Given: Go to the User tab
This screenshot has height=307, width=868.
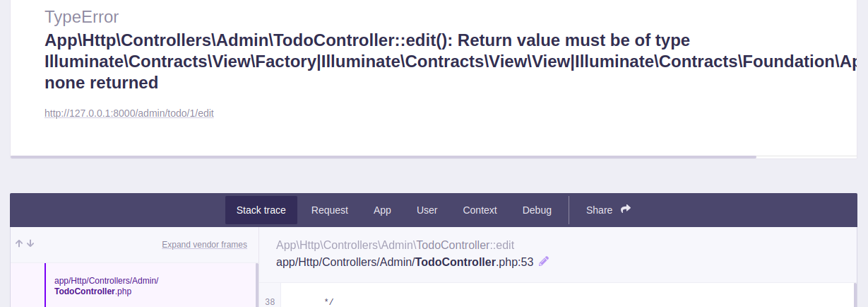Looking at the screenshot, I should (427, 210).
